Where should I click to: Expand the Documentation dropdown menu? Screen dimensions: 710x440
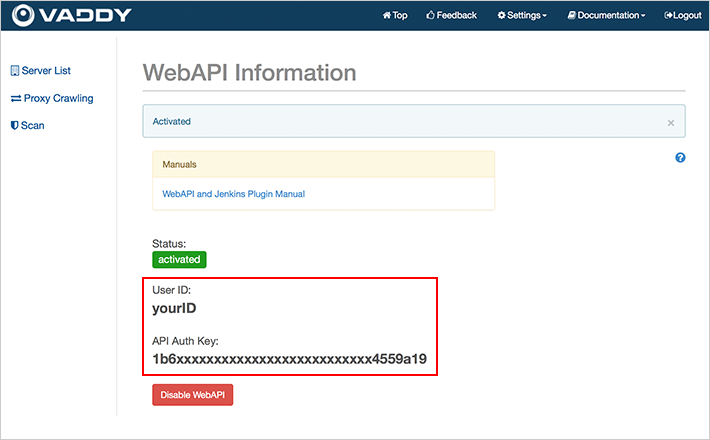pyautogui.click(x=606, y=15)
